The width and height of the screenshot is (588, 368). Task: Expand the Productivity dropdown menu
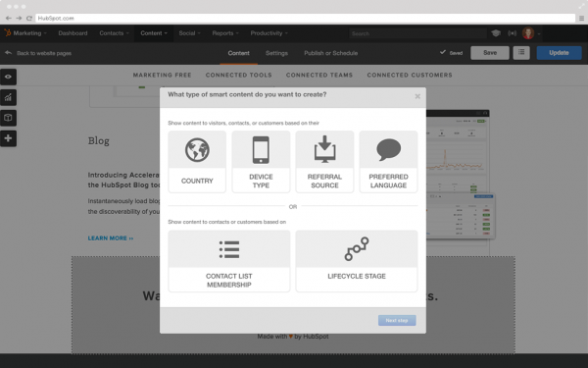coord(269,33)
